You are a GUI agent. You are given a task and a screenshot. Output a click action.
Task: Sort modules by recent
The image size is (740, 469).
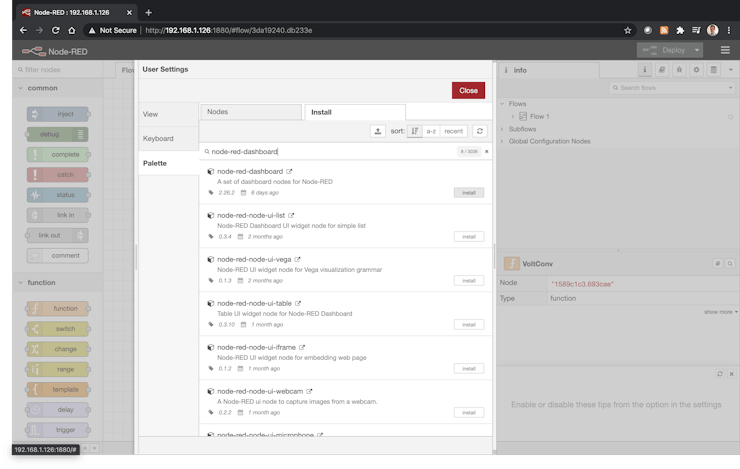click(454, 131)
